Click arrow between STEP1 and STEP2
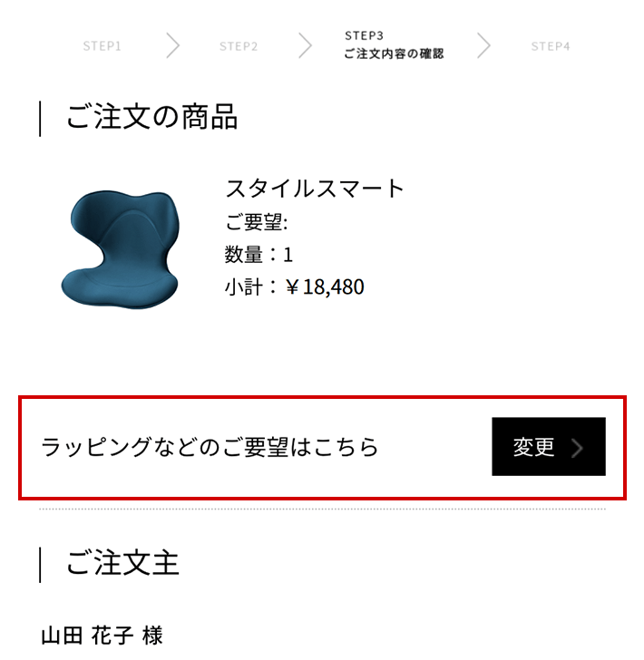The height and width of the screenshot is (660, 644). [x=172, y=45]
